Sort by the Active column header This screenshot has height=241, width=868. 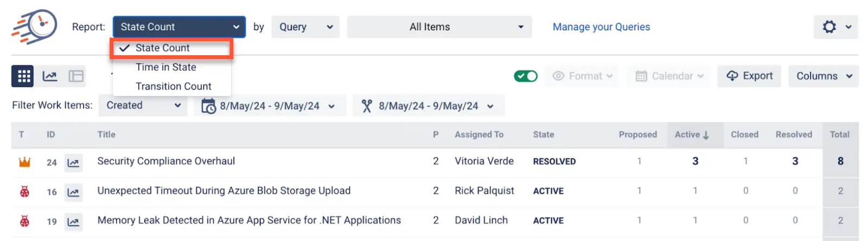tap(692, 135)
